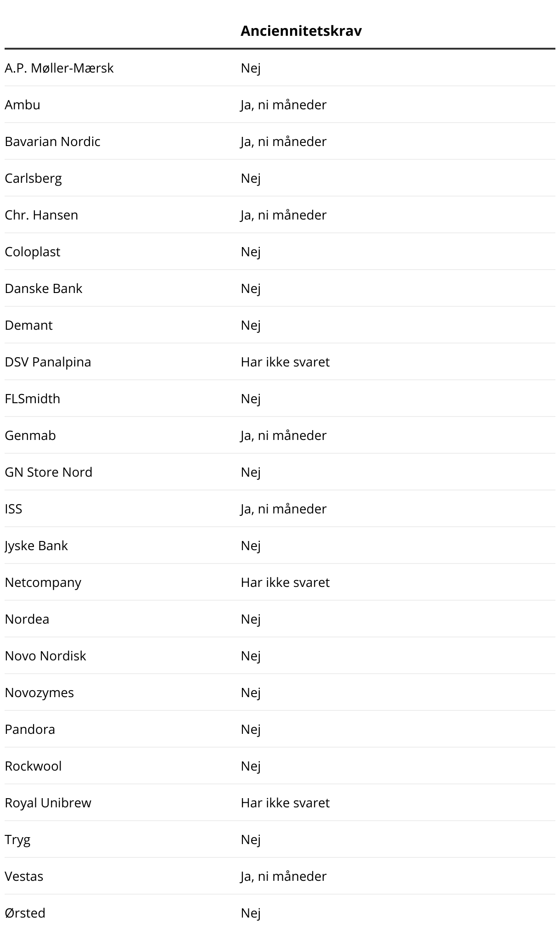The width and height of the screenshot is (560, 935).
Task: Select the Ørsted row at bottom
Action: (25, 913)
